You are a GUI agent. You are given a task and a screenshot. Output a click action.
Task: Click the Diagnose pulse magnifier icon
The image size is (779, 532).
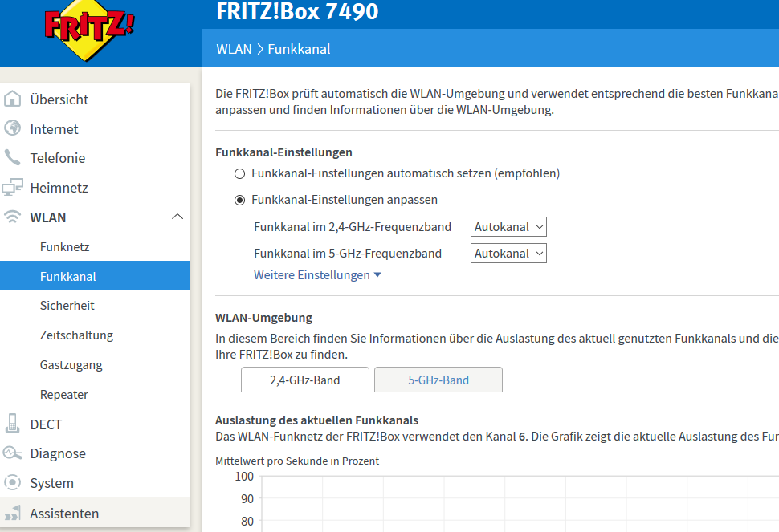(12, 453)
